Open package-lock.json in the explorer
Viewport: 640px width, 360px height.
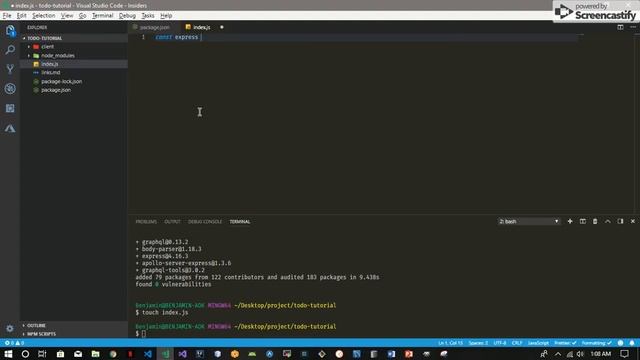pyautogui.click(x=61, y=81)
